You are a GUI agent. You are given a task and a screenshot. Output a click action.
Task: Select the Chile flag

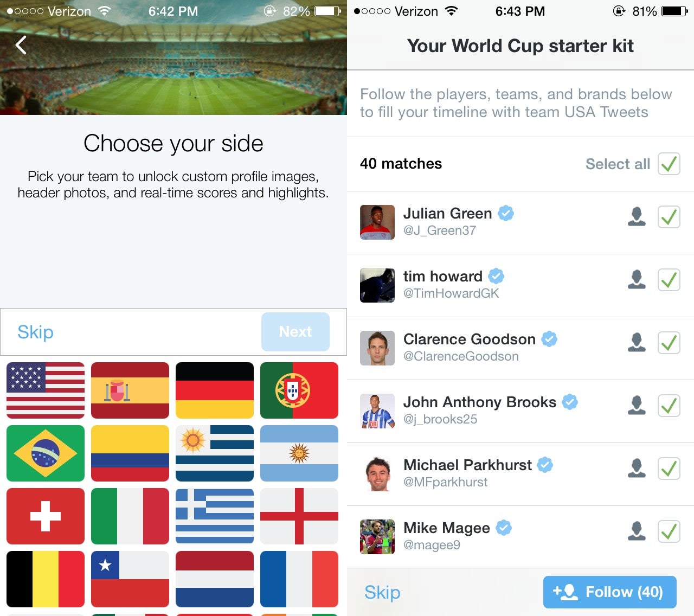pyautogui.click(x=130, y=579)
